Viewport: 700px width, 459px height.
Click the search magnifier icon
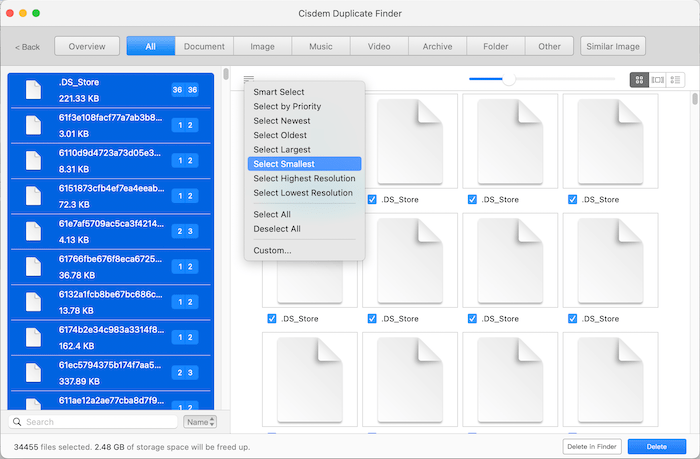tap(18, 422)
